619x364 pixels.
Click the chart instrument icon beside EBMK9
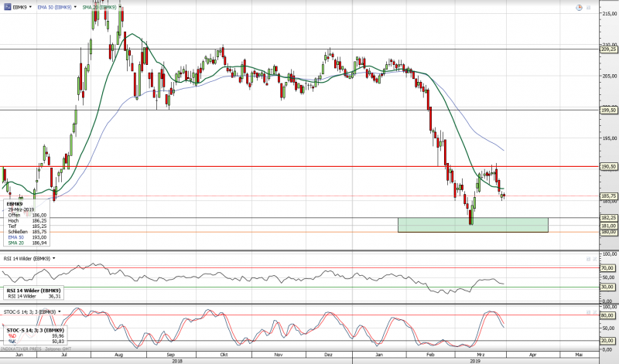[5, 7]
